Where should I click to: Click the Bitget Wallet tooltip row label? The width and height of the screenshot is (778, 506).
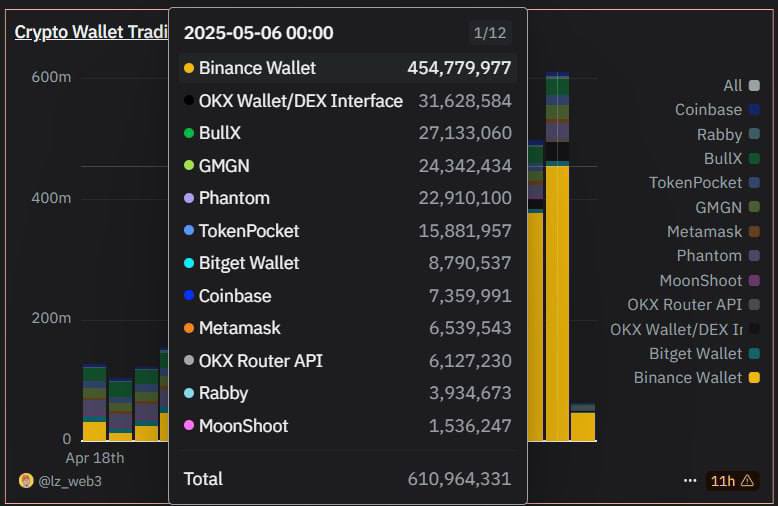click(249, 263)
